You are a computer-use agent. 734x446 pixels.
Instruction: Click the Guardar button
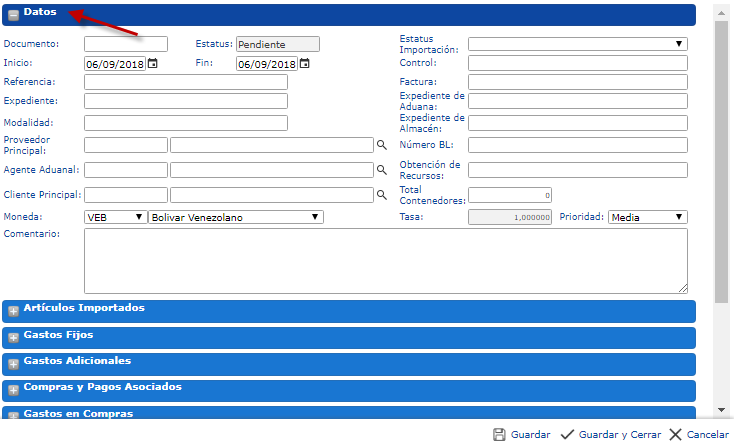[x=521, y=435]
